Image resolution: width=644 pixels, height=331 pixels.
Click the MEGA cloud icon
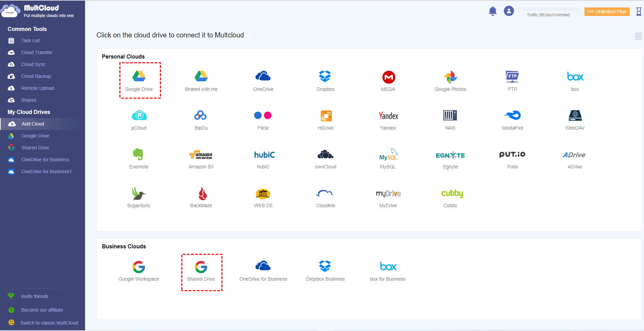click(388, 77)
